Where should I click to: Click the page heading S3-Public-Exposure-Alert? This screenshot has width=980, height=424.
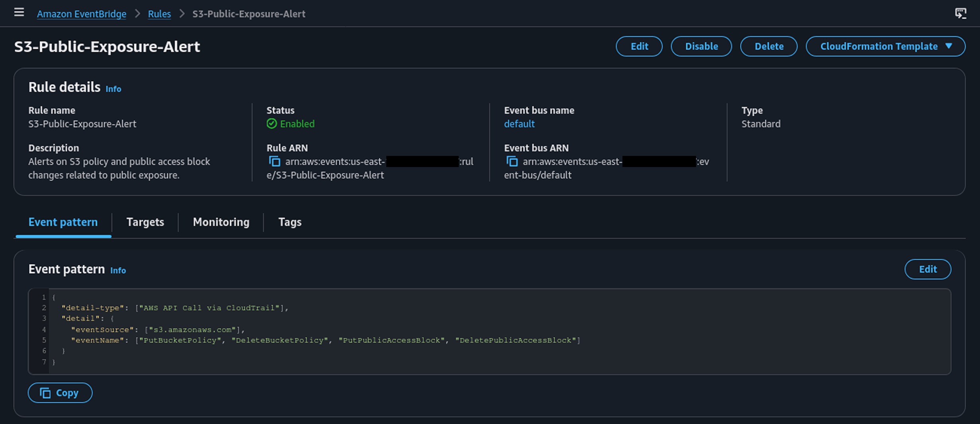(107, 47)
